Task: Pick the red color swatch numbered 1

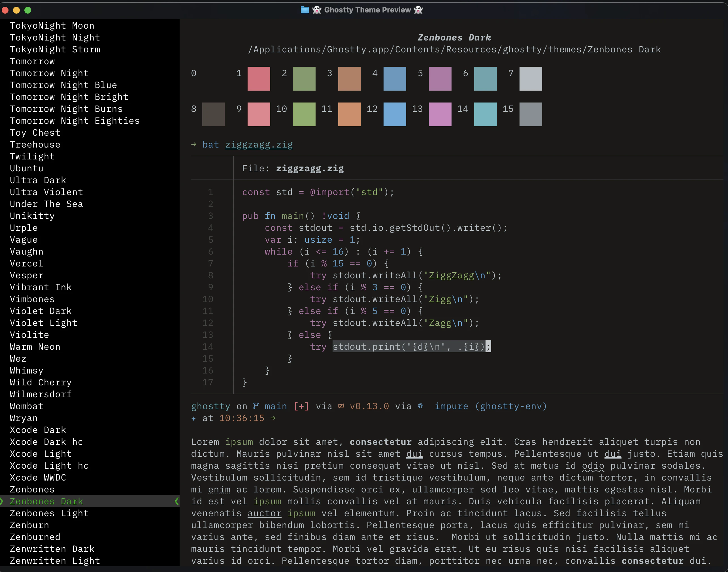Action: (259, 79)
